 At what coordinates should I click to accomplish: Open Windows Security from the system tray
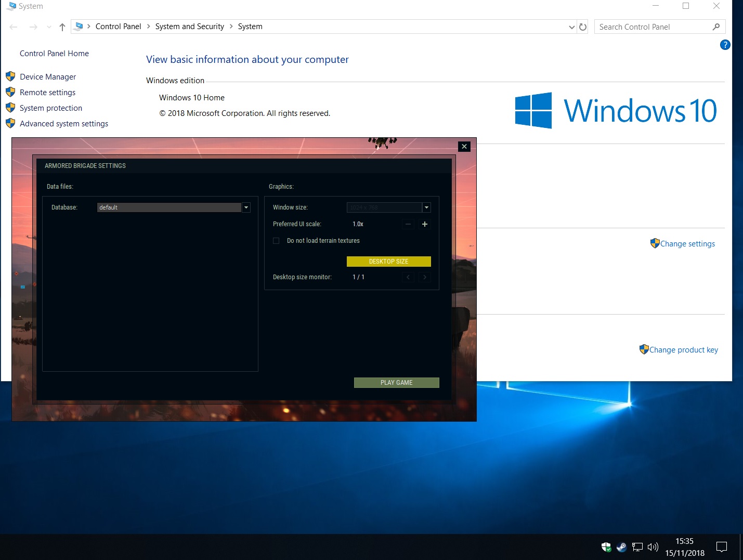(x=606, y=547)
